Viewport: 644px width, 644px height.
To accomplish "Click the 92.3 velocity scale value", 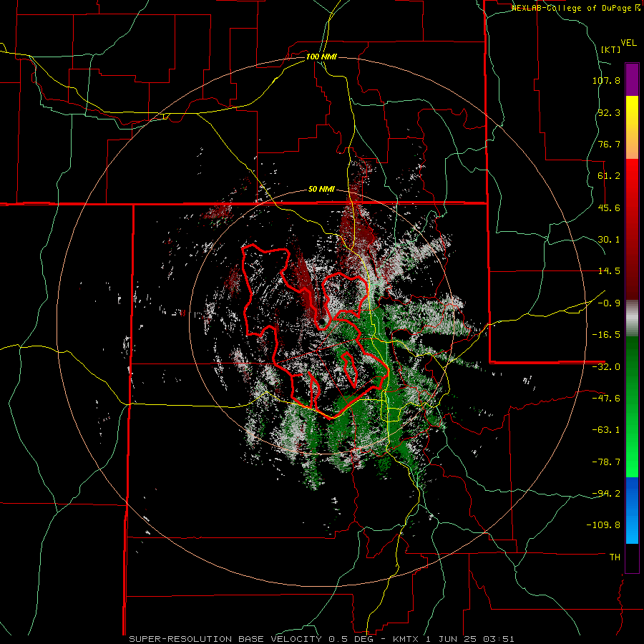I will click(x=609, y=112).
